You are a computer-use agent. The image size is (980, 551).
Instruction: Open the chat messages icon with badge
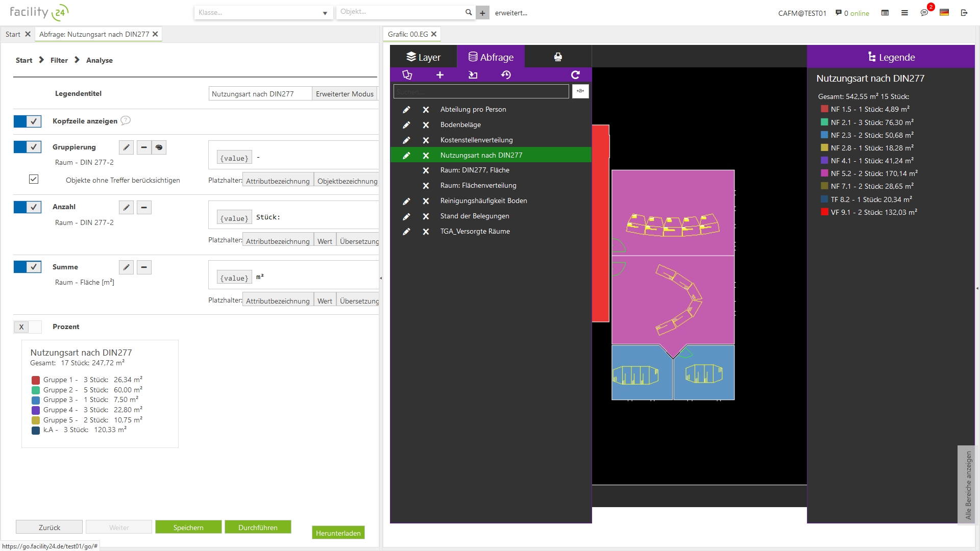pos(924,13)
